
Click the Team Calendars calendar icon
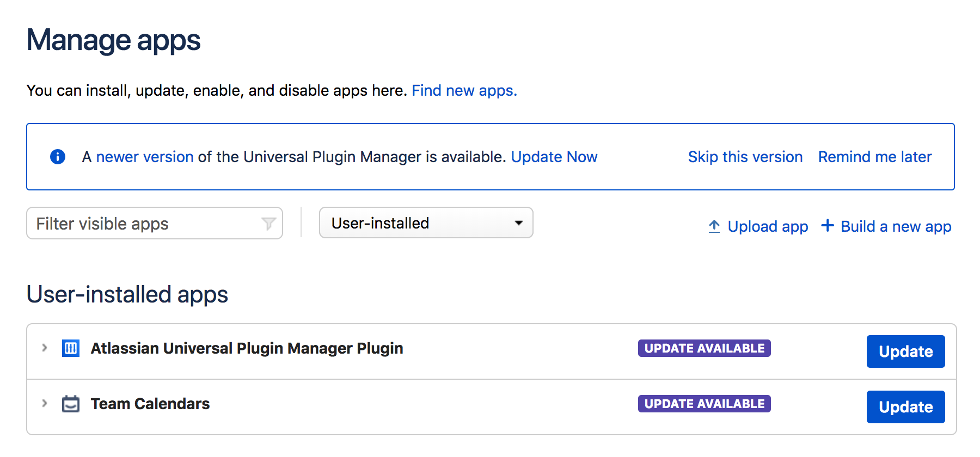coord(71,404)
